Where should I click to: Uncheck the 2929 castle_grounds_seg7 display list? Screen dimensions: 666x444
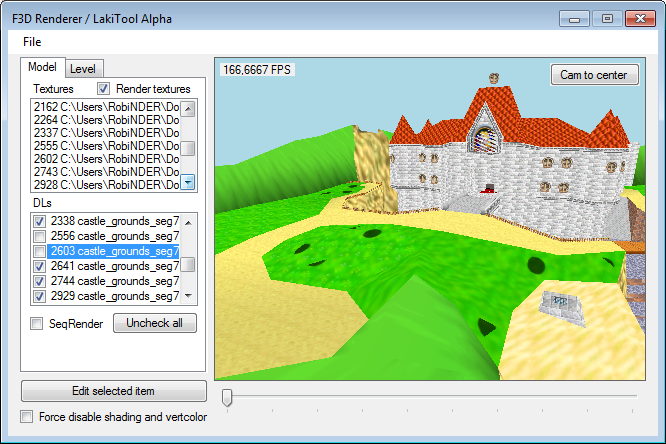point(40,296)
